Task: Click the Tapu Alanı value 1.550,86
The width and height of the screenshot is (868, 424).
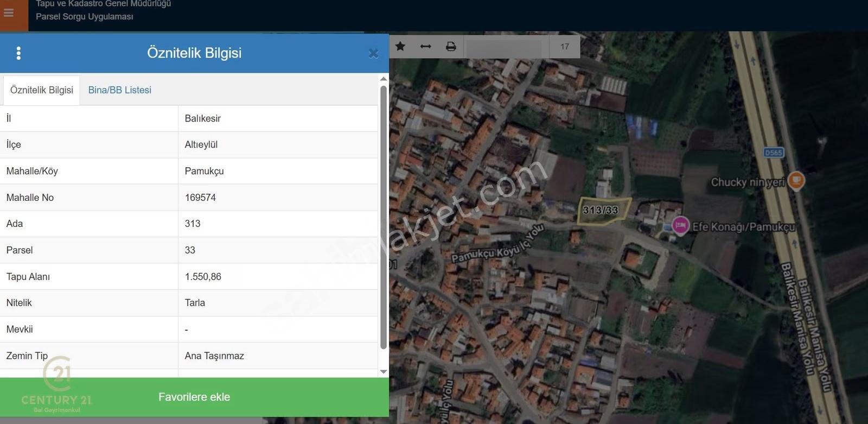Action: [x=203, y=277]
